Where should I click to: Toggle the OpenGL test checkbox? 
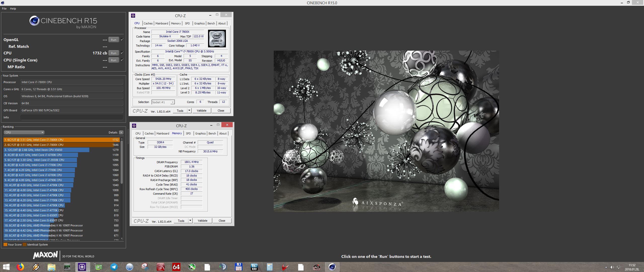(x=122, y=40)
